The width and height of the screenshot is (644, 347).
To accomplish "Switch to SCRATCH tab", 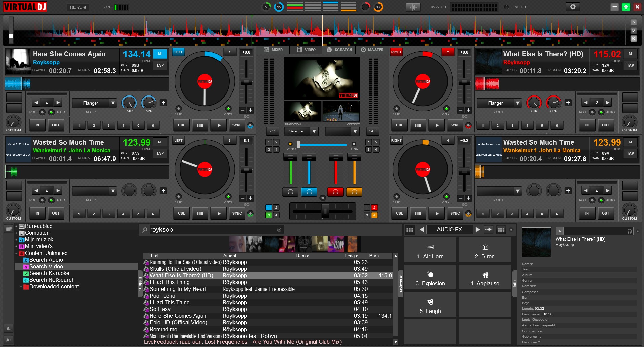I will point(339,50).
